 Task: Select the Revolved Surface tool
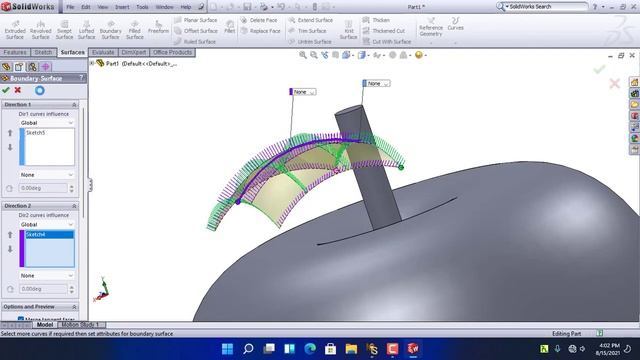pos(40,30)
